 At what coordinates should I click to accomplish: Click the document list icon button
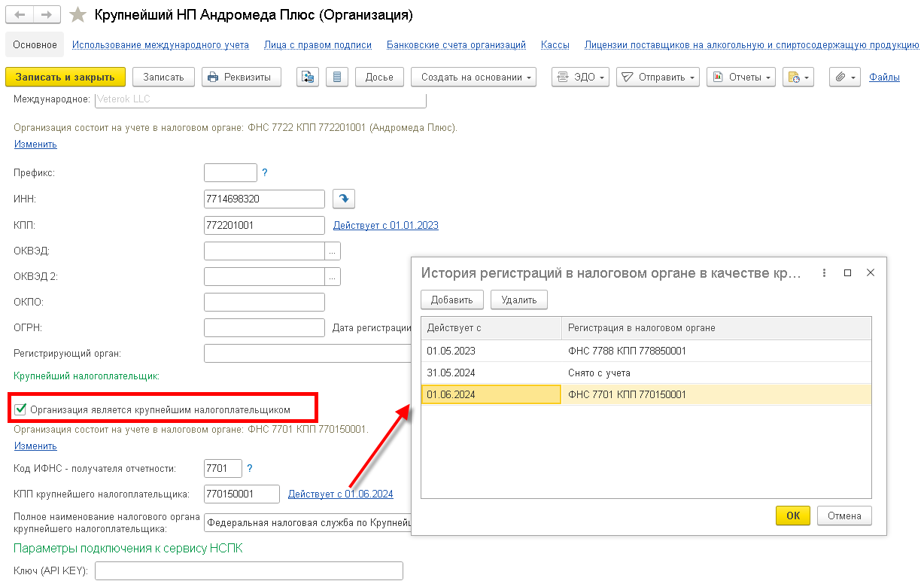336,77
